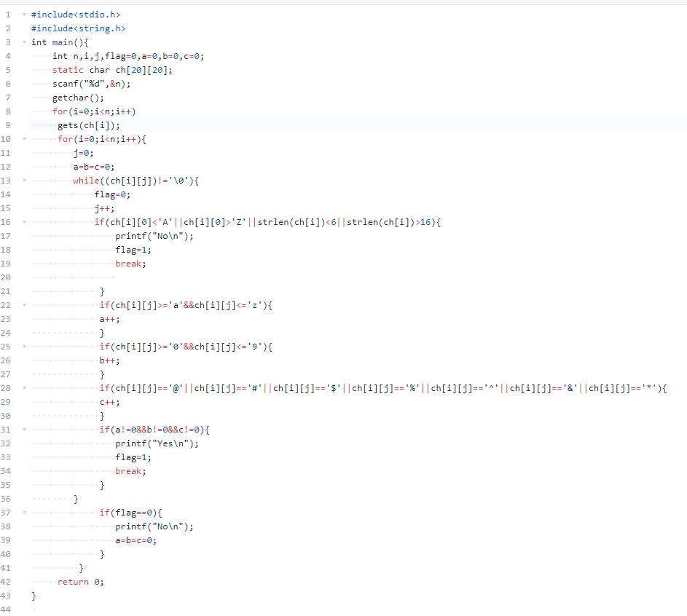This screenshot has height=616, width=687.
Task: Click the flag=0; statement on line 14
Action: coord(112,194)
